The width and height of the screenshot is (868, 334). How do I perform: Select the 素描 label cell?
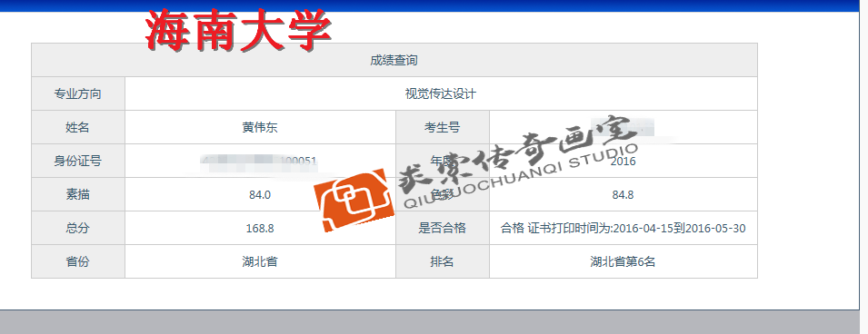click(78, 194)
